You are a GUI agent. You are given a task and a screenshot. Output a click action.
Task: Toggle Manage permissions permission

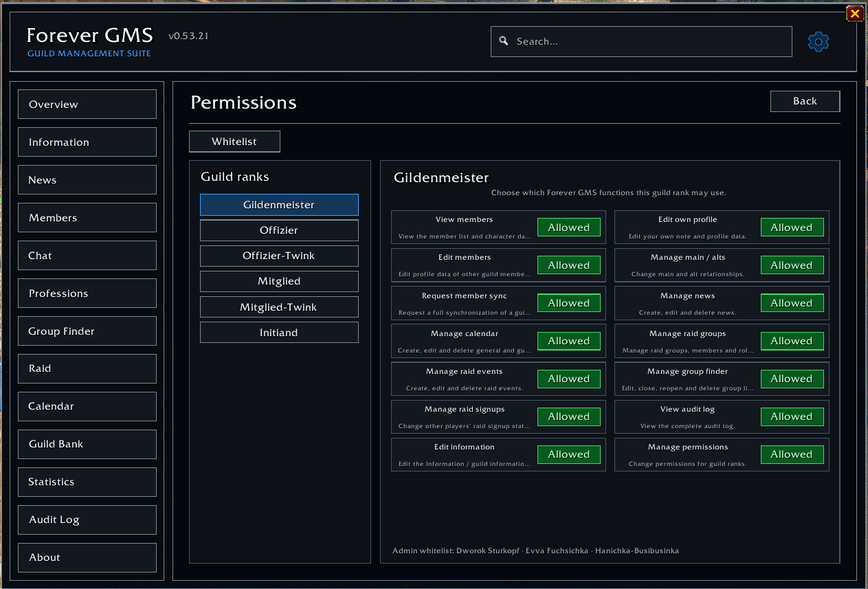pyautogui.click(x=792, y=454)
